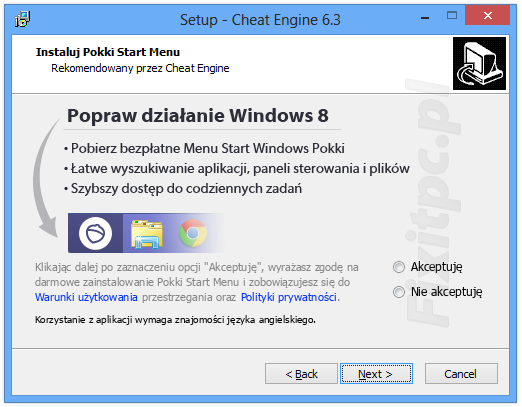
Task: Click the setup installer icon in title bar
Action: (x=22, y=19)
